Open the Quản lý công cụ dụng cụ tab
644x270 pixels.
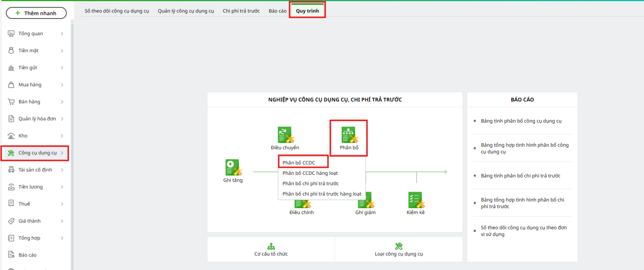click(186, 11)
